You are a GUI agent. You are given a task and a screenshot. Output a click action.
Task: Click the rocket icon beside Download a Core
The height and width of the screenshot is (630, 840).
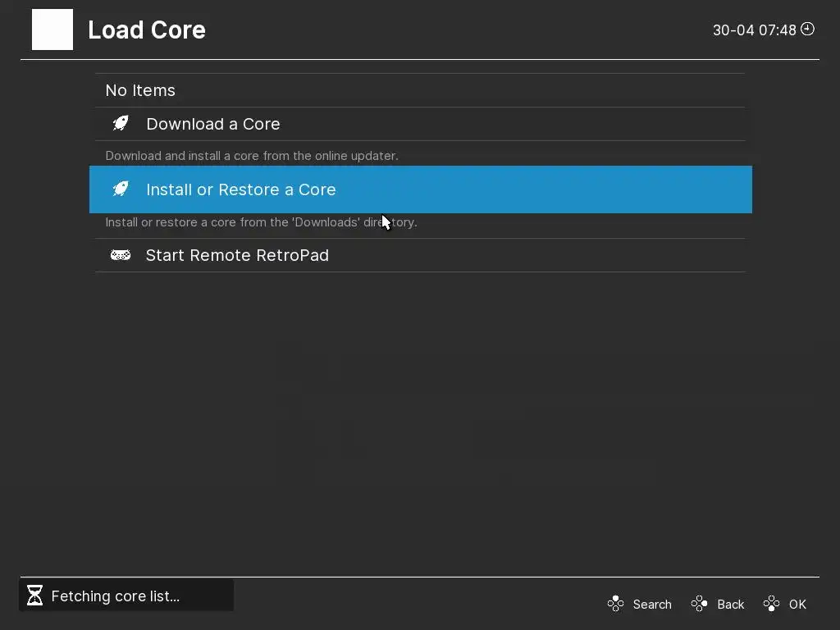tap(121, 124)
